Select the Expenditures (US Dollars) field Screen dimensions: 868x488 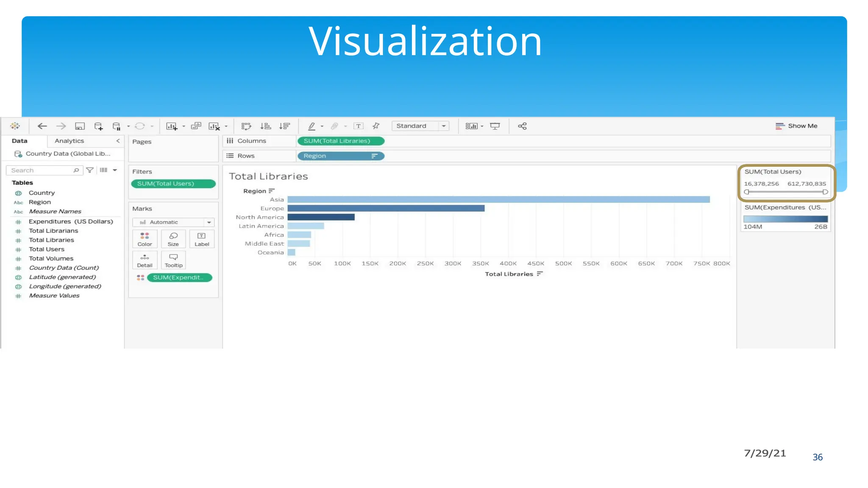[x=71, y=222]
